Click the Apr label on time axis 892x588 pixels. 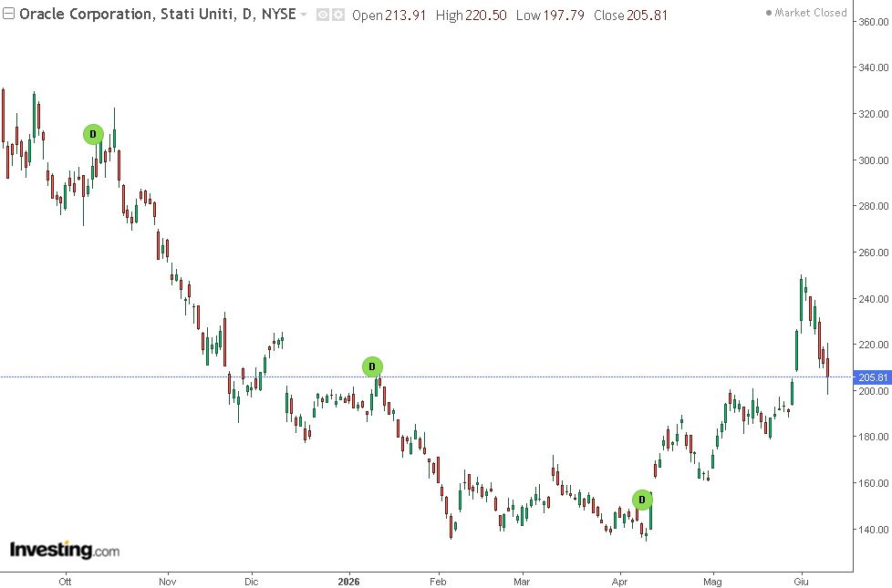(x=619, y=582)
